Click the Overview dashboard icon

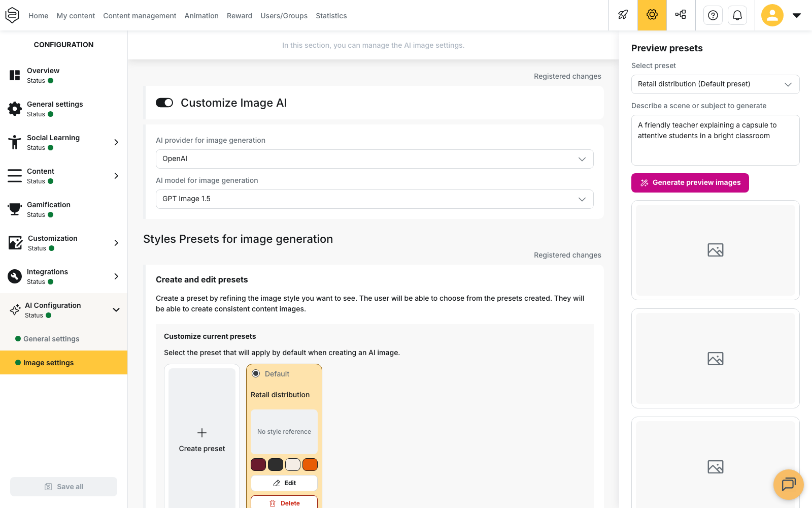click(x=15, y=75)
